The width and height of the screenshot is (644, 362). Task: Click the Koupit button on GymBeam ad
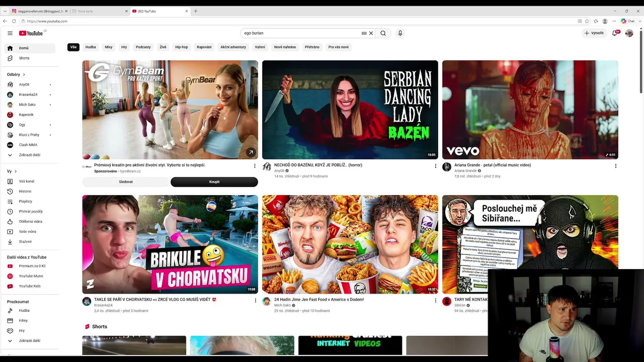coord(214,182)
